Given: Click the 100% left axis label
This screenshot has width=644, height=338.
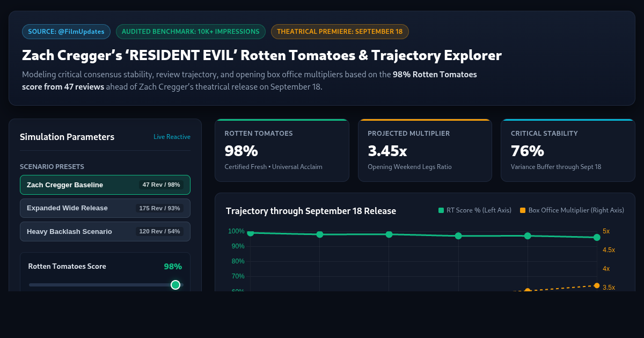Looking at the screenshot, I should pos(236,231).
